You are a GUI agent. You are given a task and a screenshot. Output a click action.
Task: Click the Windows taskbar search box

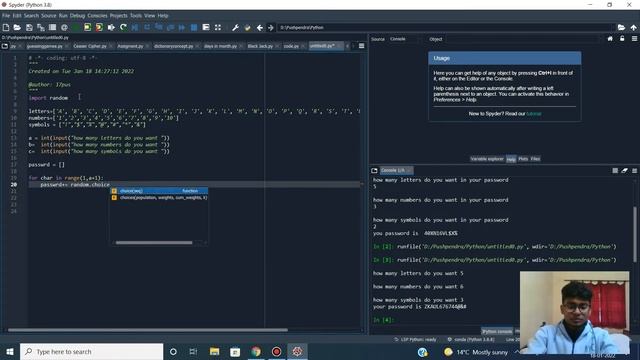click(91, 352)
